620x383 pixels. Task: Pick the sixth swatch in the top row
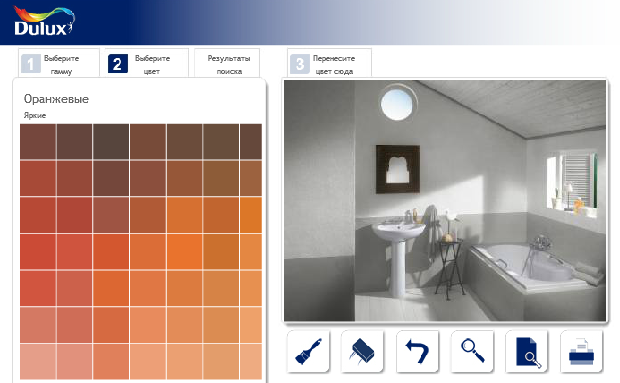click(221, 142)
